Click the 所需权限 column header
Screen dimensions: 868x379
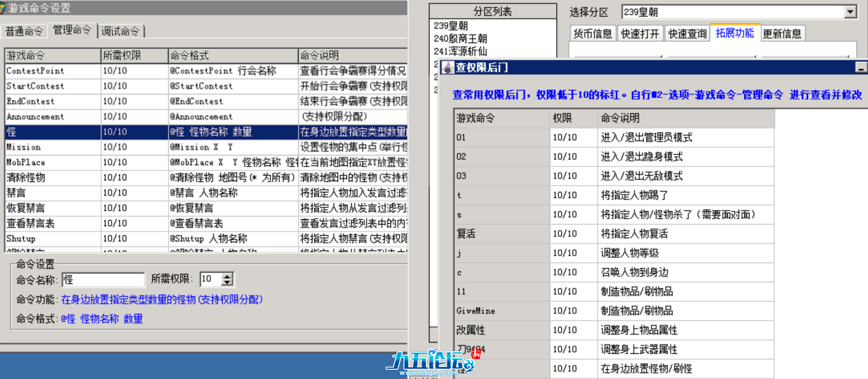click(x=134, y=55)
